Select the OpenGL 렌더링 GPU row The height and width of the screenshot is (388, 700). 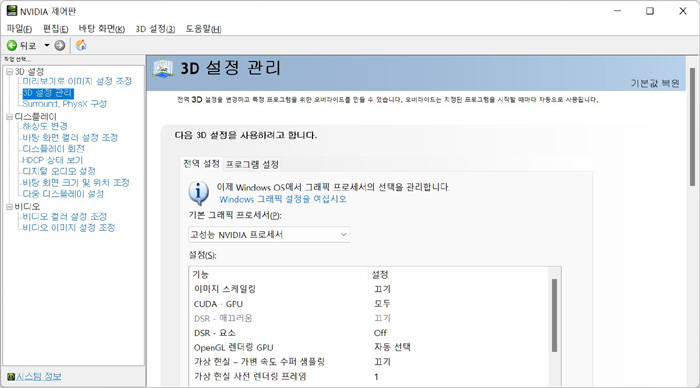pos(369,347)
